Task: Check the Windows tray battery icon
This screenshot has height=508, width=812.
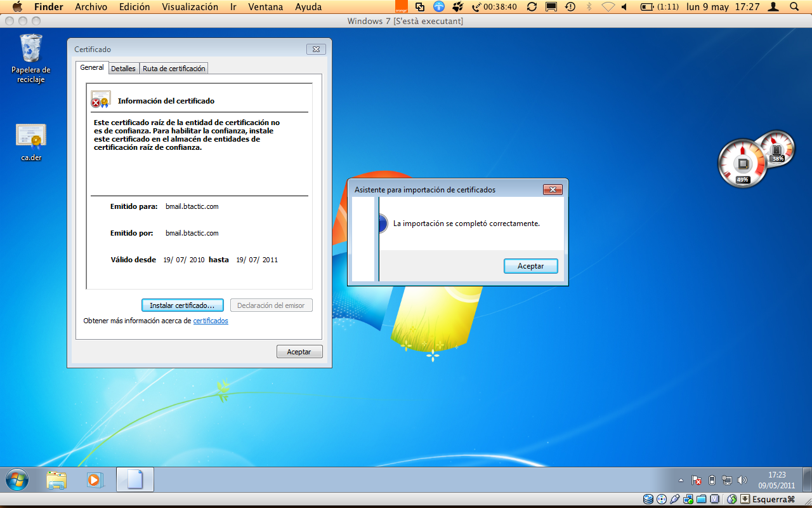Action: pos(712,480)
